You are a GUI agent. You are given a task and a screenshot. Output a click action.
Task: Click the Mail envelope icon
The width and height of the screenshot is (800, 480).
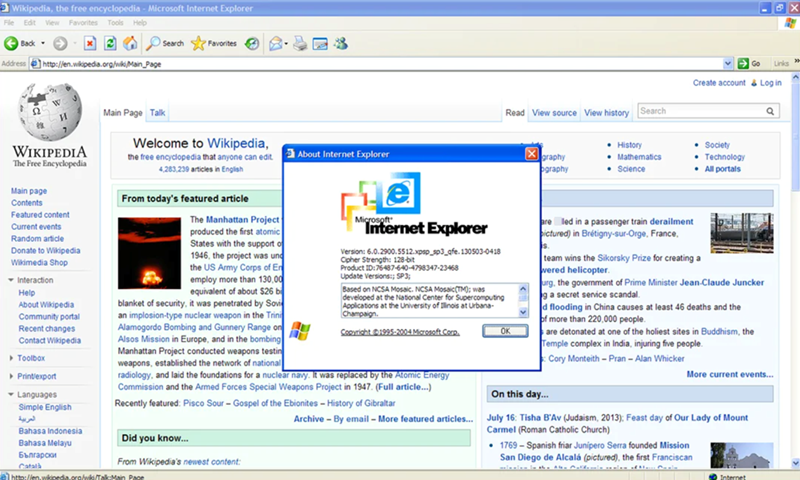pos(276,43)
